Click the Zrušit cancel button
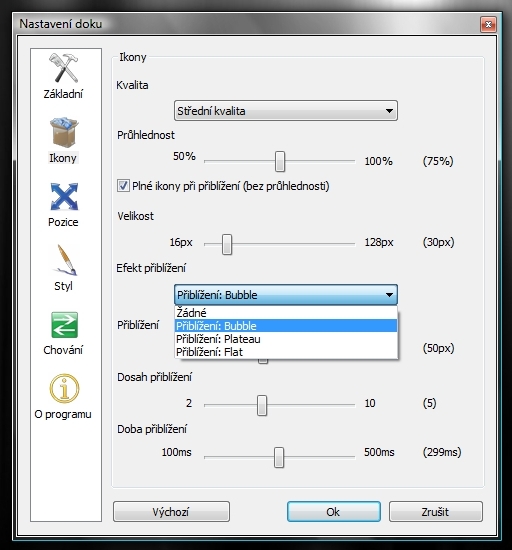This screenshot has height=550, width=512. 436,512
